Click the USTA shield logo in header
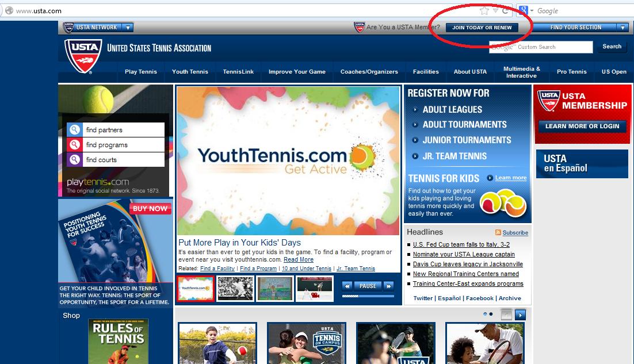 coord(83,57)
